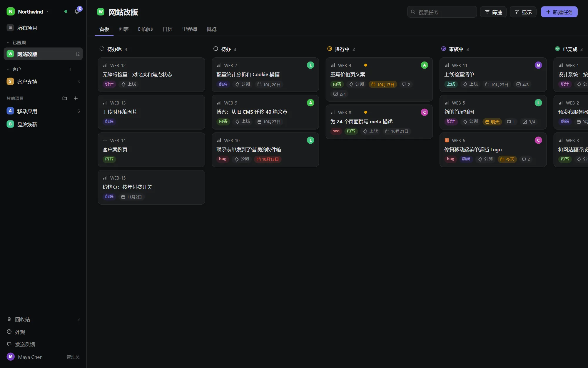Switch to the 日历 tab
Image resolution: width=588 pixels, height=368 pixels.
[168, 29]
